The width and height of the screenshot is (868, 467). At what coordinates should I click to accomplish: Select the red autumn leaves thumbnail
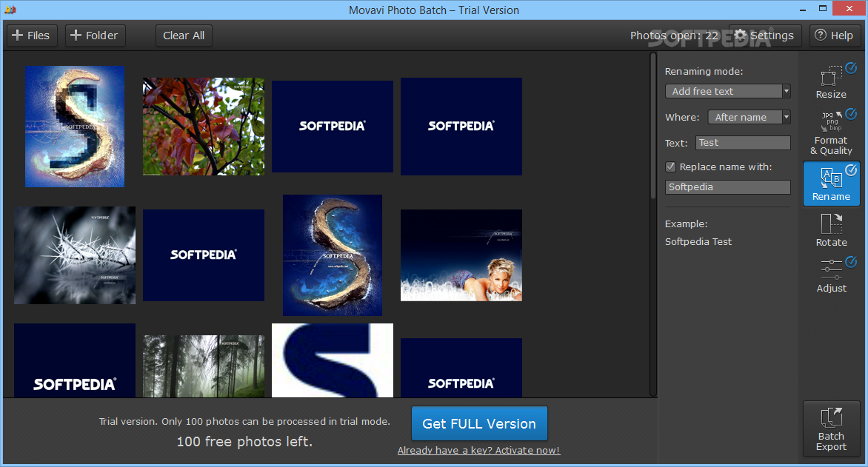[204, 127]
